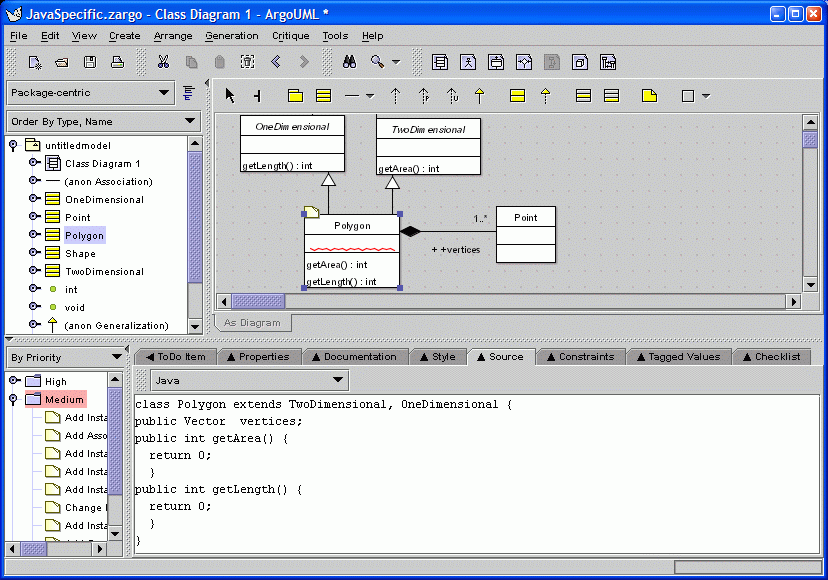
Task: Expand the Polygon node in tree
Action: coord(34,235)
